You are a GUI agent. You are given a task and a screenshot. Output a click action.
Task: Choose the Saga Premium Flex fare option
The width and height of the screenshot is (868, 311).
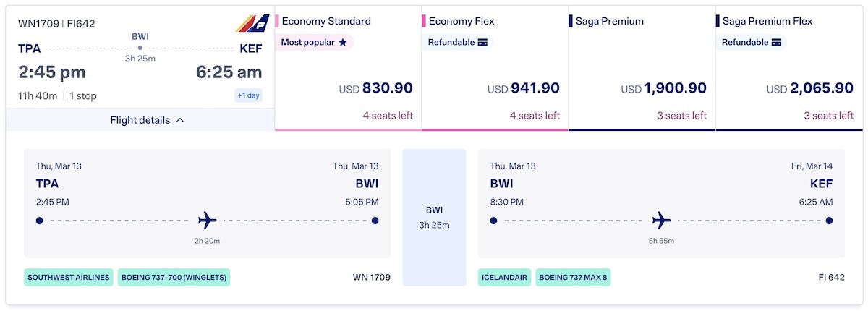(x=789, y=69)
